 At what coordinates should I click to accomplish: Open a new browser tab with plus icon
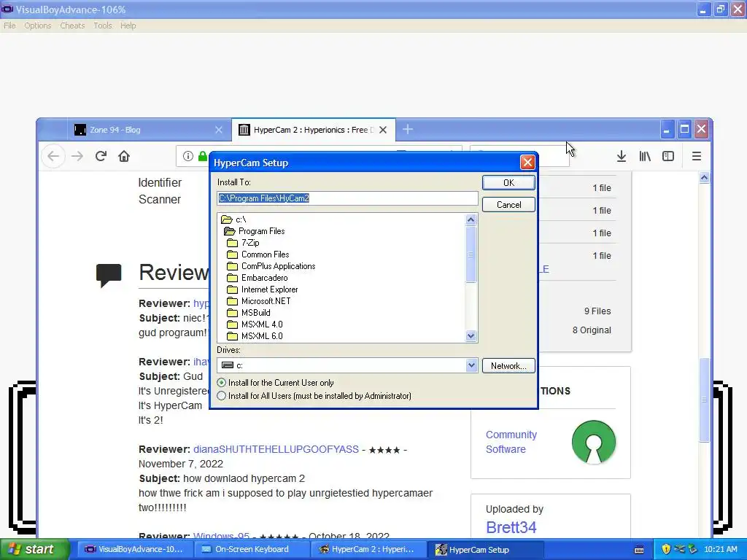tap(408, 129)
